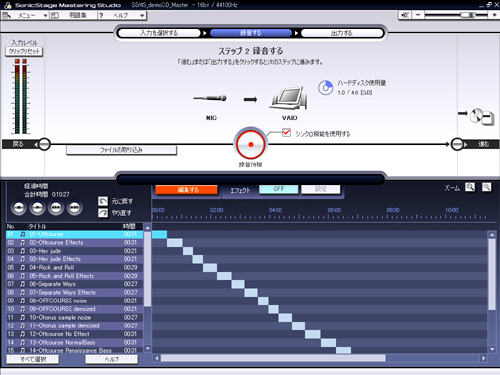This screenshot has width=500, height=375.
Task: Click scroll-down arrow of track list
Action: click(147, 349)
